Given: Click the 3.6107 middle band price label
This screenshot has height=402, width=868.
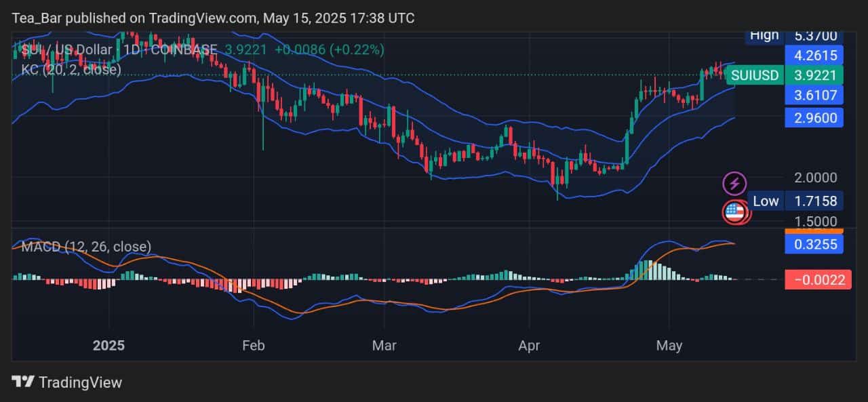Looking at the screenshot, I should click(814, 95).
